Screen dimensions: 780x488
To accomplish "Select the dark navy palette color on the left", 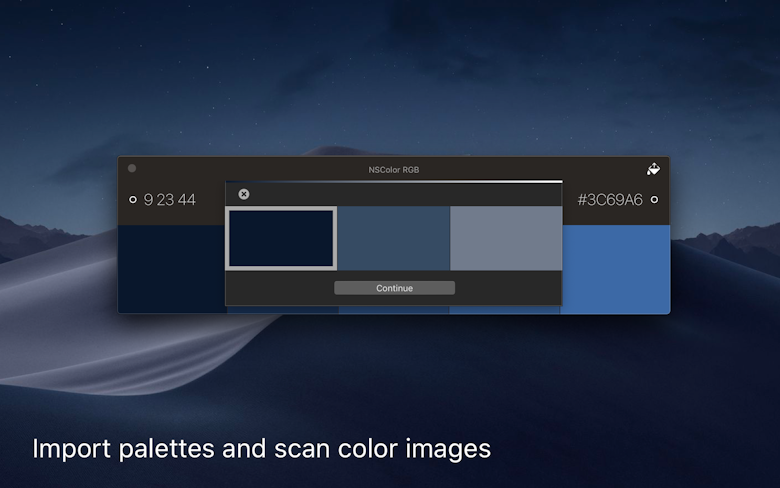I will pos(172,269).
